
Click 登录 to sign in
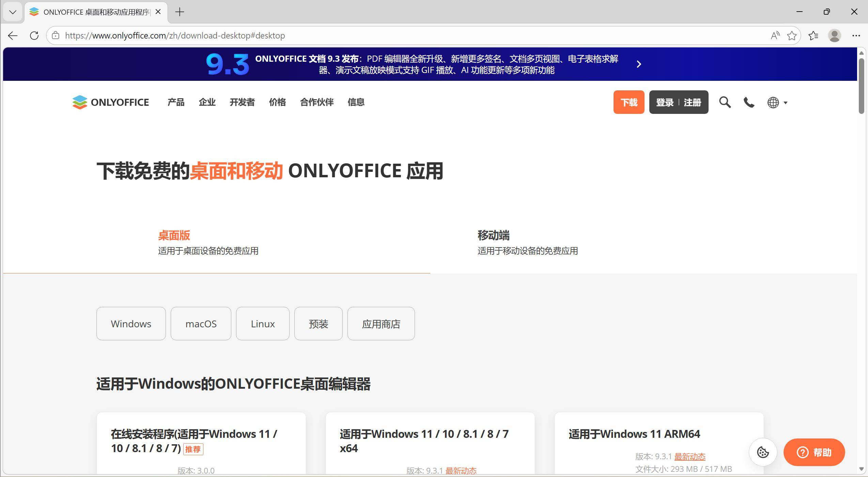[665, 102]
